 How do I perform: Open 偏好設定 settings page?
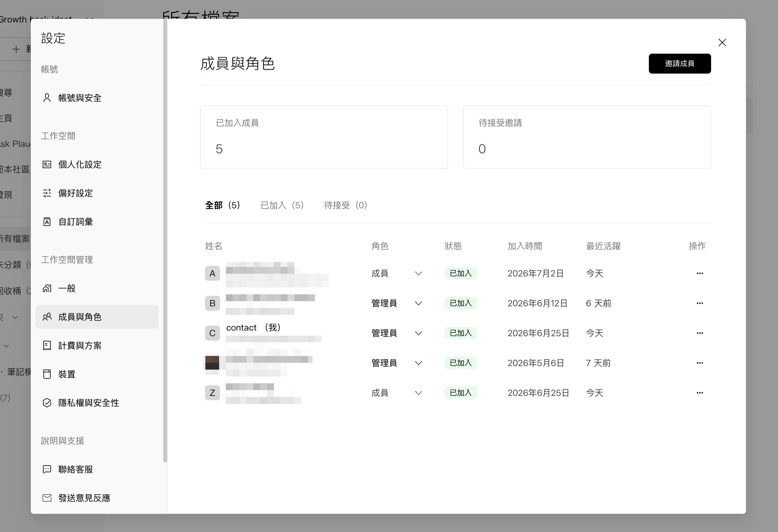point(97,193)
